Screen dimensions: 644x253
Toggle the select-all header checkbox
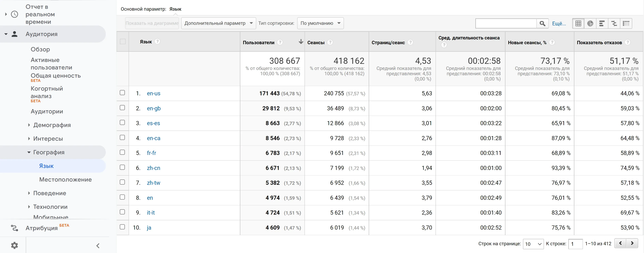point(123,41)
